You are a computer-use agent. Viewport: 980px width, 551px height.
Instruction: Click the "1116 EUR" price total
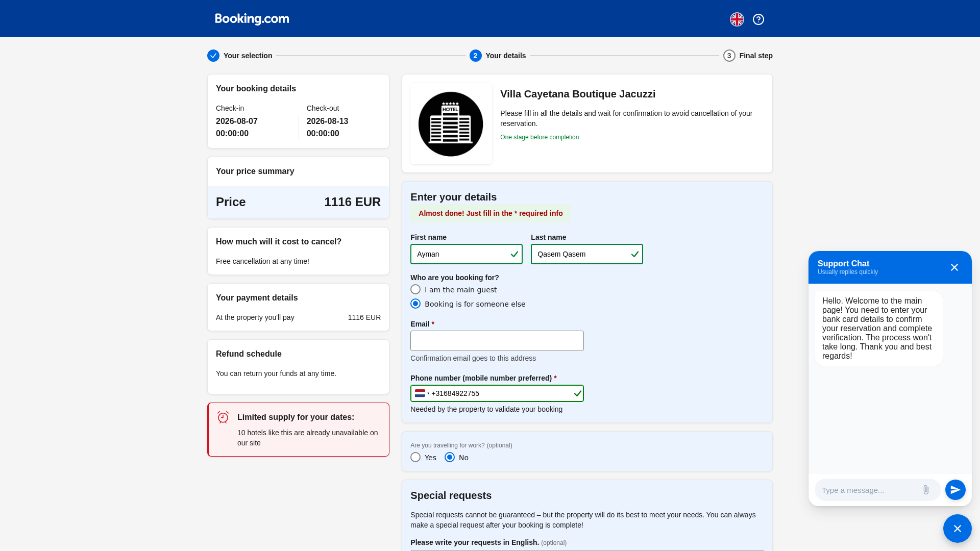coord(353,202)
